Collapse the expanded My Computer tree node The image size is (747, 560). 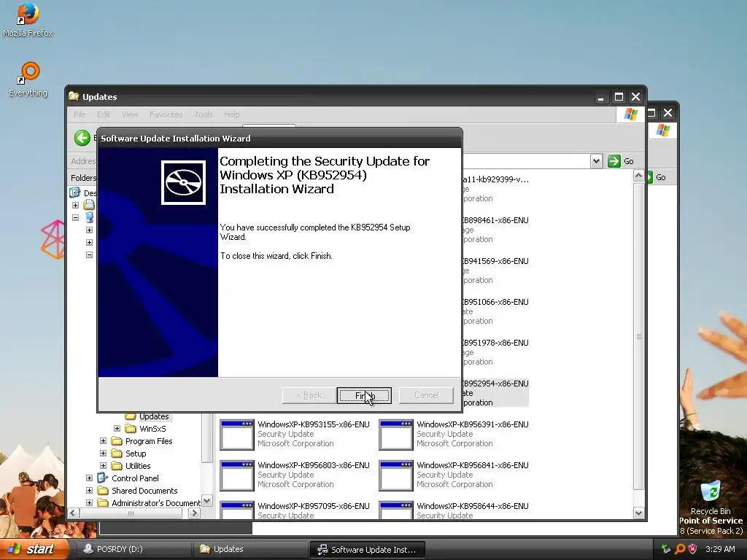(x=75, y=217)
